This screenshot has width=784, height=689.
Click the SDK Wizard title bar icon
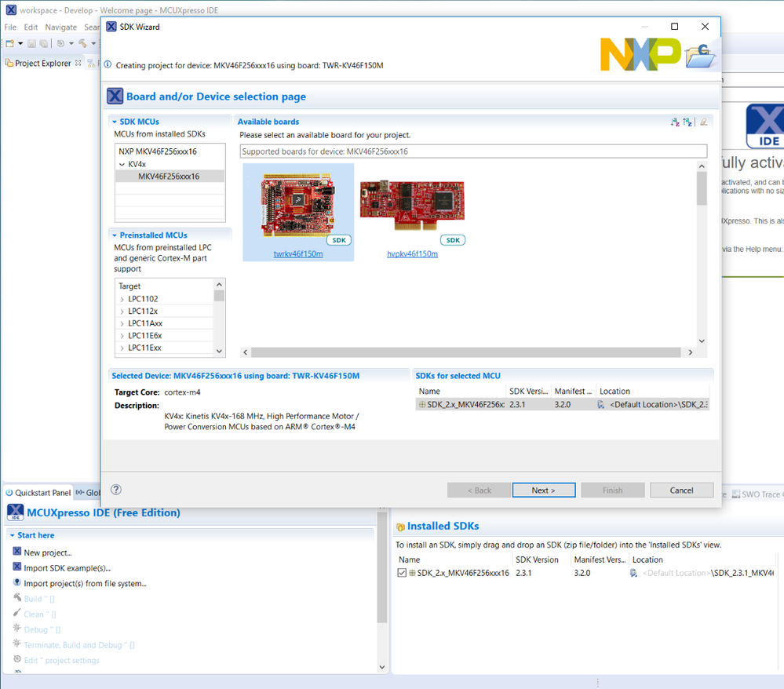pyautogui.click(x=111, y=27)
